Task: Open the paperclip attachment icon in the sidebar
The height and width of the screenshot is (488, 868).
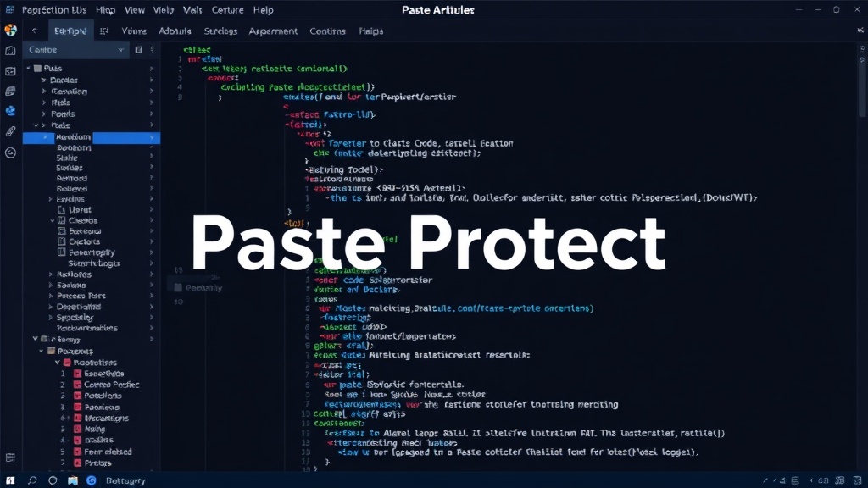Action: (10, 131)
